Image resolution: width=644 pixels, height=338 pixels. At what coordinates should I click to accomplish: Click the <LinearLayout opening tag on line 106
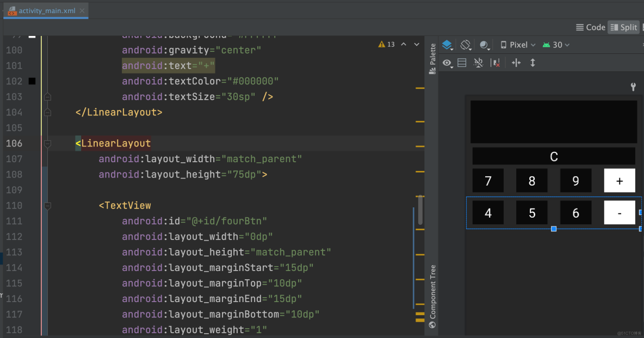pyautogui.click(x=113, y=144)
